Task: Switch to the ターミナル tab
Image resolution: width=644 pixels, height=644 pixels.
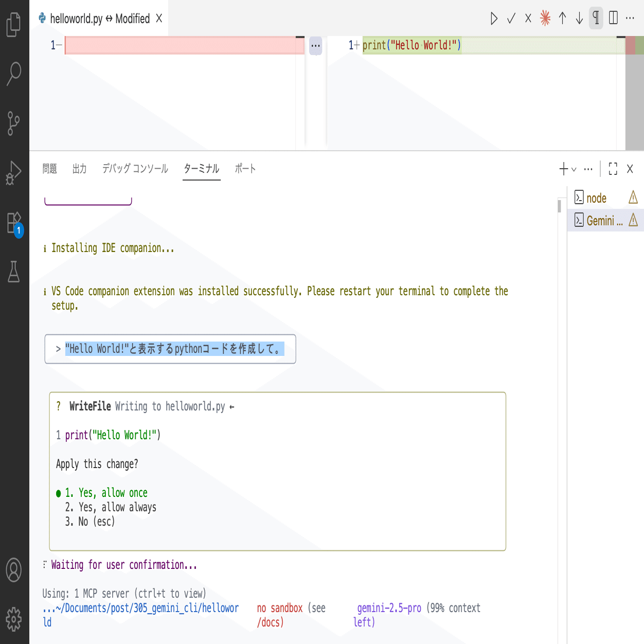Action: (202, 169)
